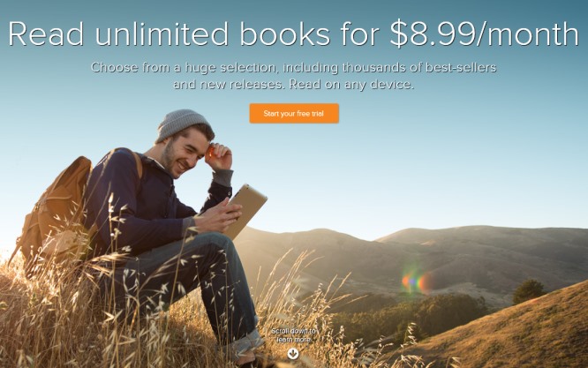The width and height of the screenshot is (588, 368).
Task: Click the Read unlimited books headline
Action: 170,34
